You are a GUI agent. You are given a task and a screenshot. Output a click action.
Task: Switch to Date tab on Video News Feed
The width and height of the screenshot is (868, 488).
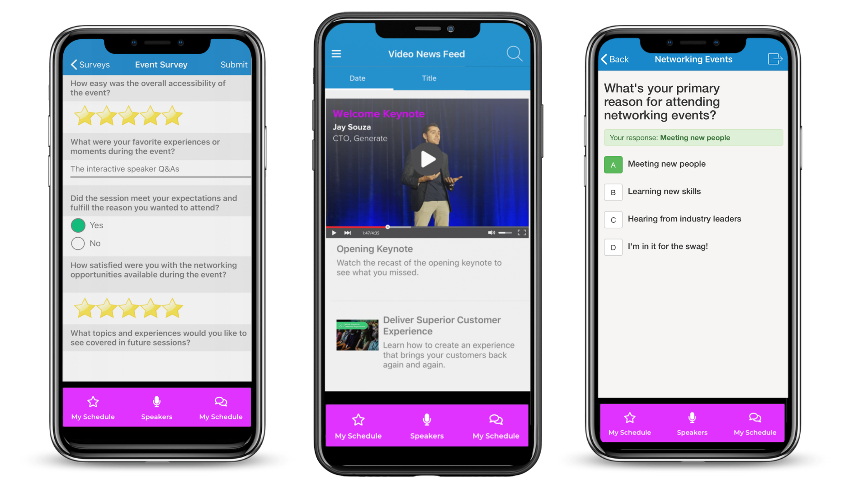pyautogui.click(x=359, y=77)
